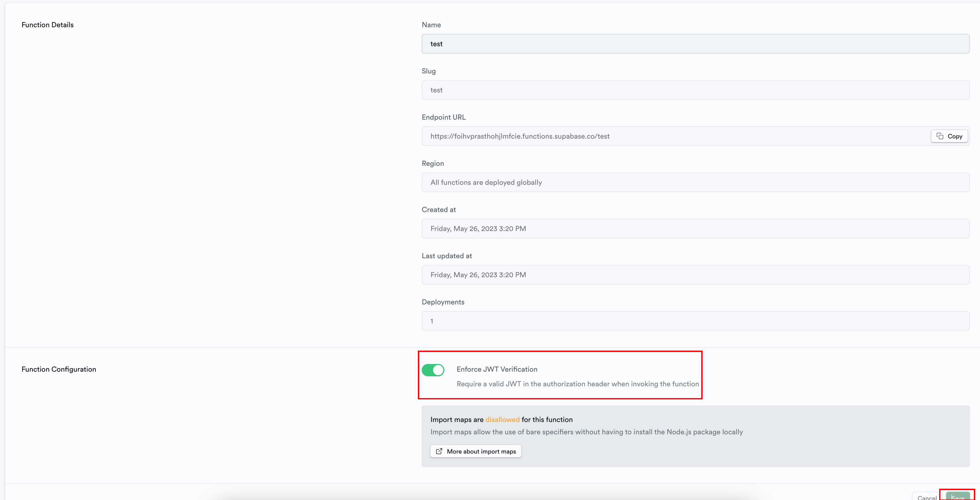The height and width of the screenshot is (500, 980).
Task: Click the Save button
Action: tap(958, 497)
